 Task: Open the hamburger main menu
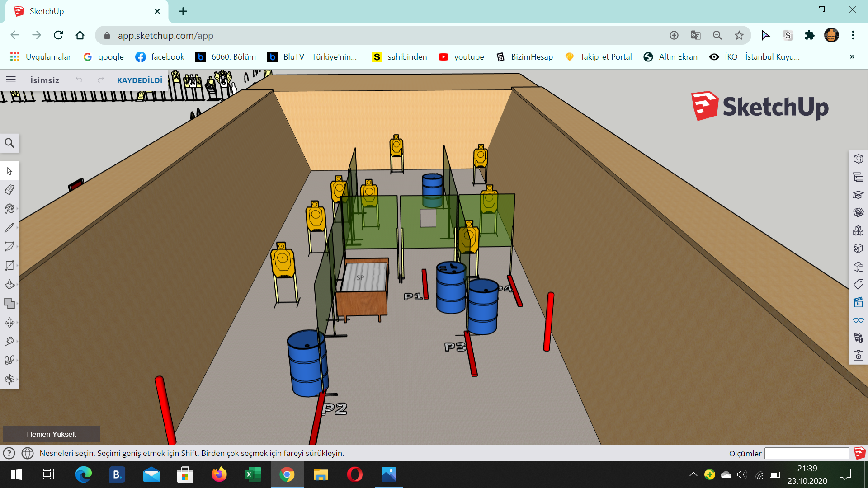[11, 80]
